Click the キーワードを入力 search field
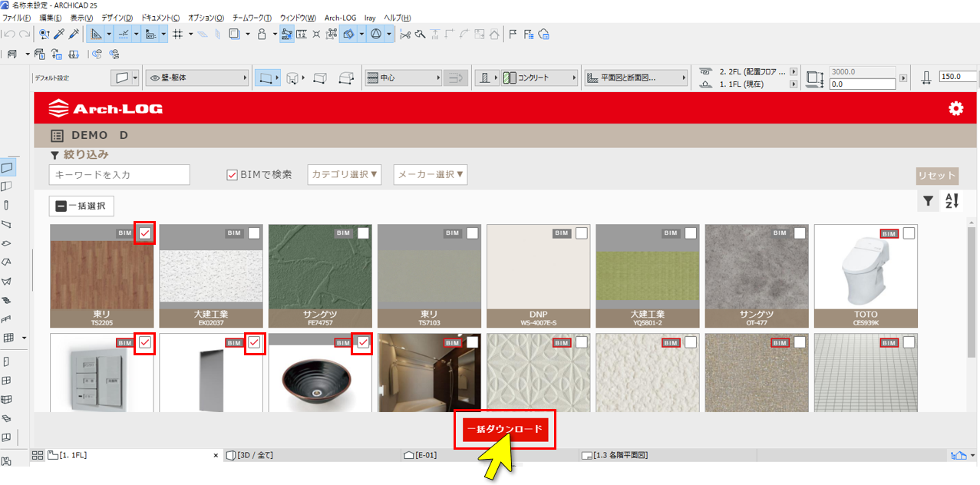Viewport: 980px width, 485px height. [x=119, y=174]
